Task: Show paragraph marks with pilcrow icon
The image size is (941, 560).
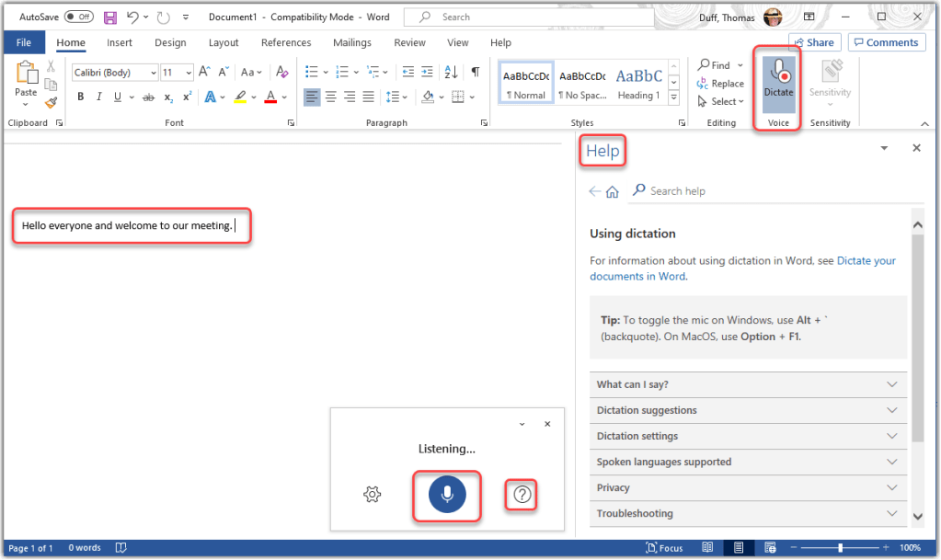Action: tap(475, 72)
